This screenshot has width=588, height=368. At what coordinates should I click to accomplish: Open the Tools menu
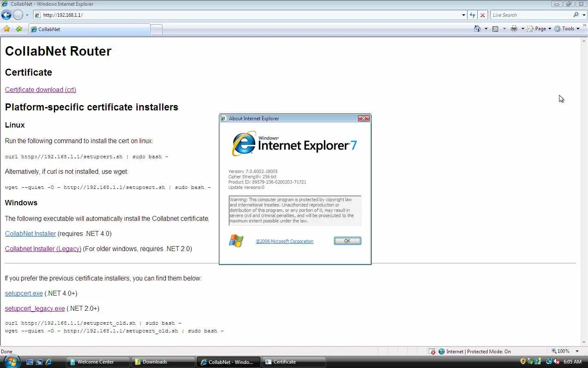(x=567, y=29)
